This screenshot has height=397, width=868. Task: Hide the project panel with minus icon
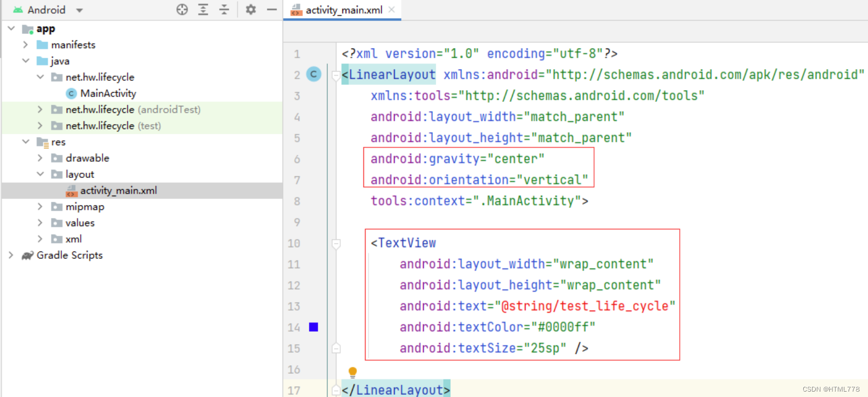pyautogui.click(x=272, y=9)
